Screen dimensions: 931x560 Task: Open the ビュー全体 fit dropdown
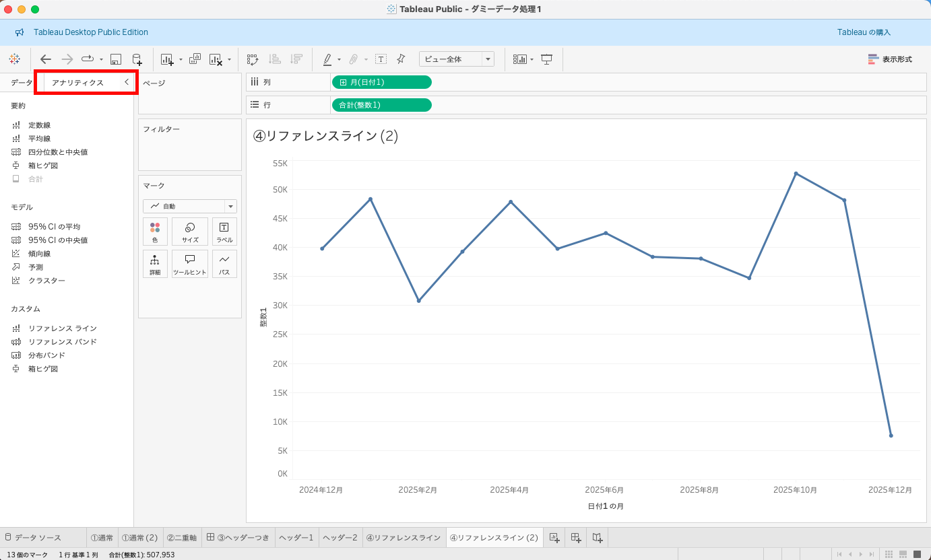[x=457, y=59]
